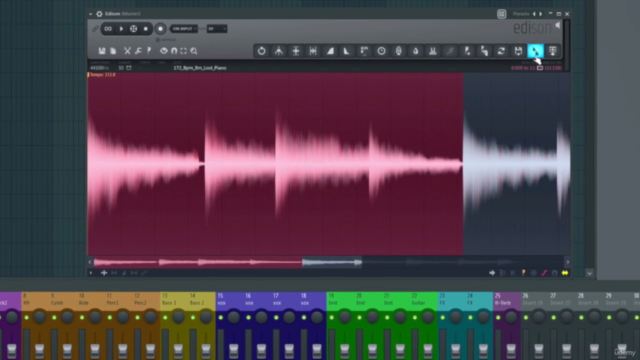Toggle the pink slanted line icon in bottom bar
Viewport: 640px width, 360px height.
pyautogui.click(x=544, y=273)
